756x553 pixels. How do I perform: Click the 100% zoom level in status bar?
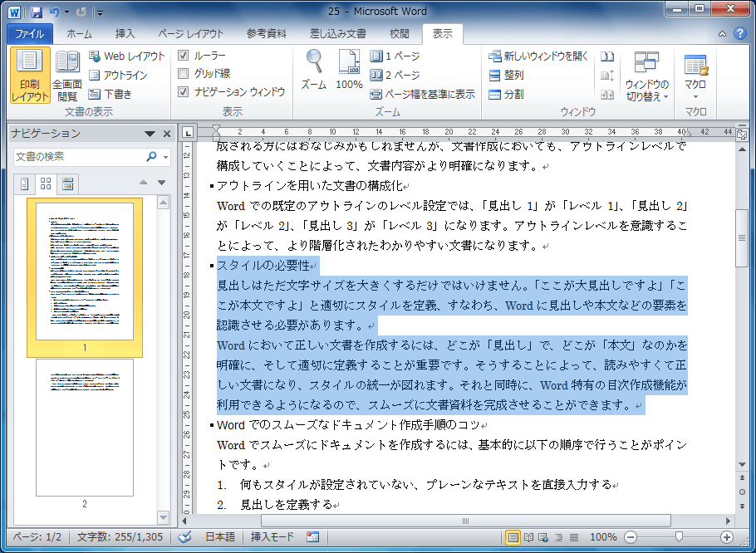coord(603,536)
